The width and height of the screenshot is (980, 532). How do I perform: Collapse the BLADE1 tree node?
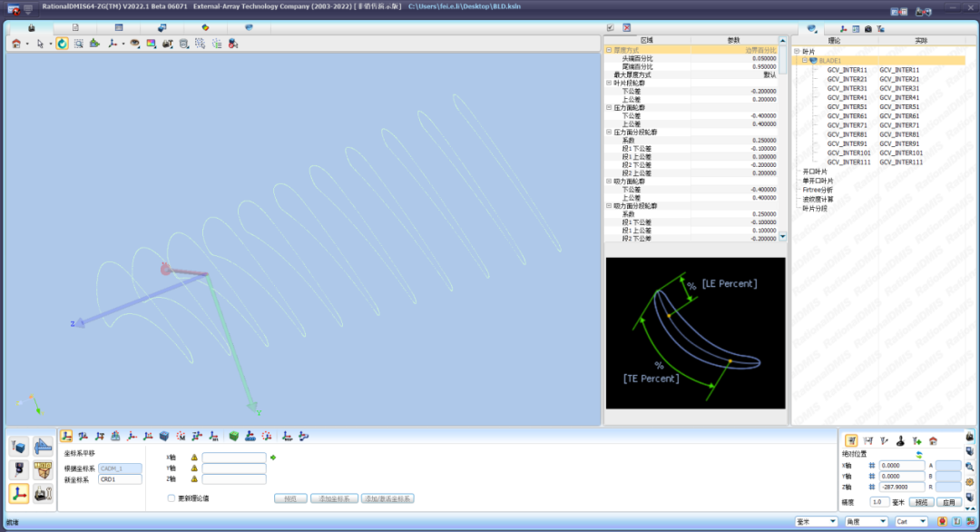pos(804,60)
